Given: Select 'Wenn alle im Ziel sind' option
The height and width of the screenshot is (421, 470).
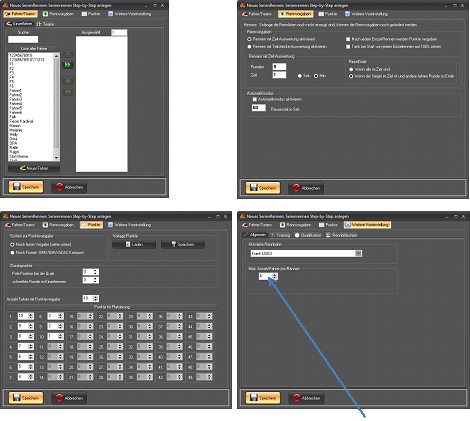Looking at the screenshot, I should [x=351, y=69].
